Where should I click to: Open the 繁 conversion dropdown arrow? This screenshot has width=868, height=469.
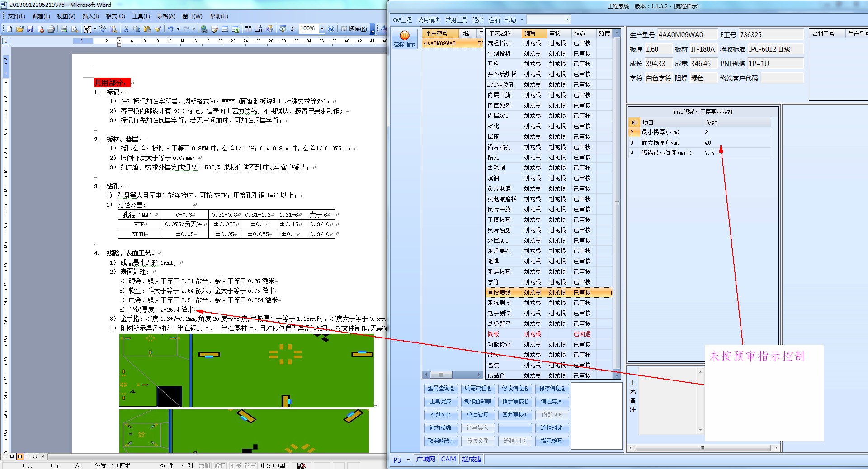click(x=95, y=29)
